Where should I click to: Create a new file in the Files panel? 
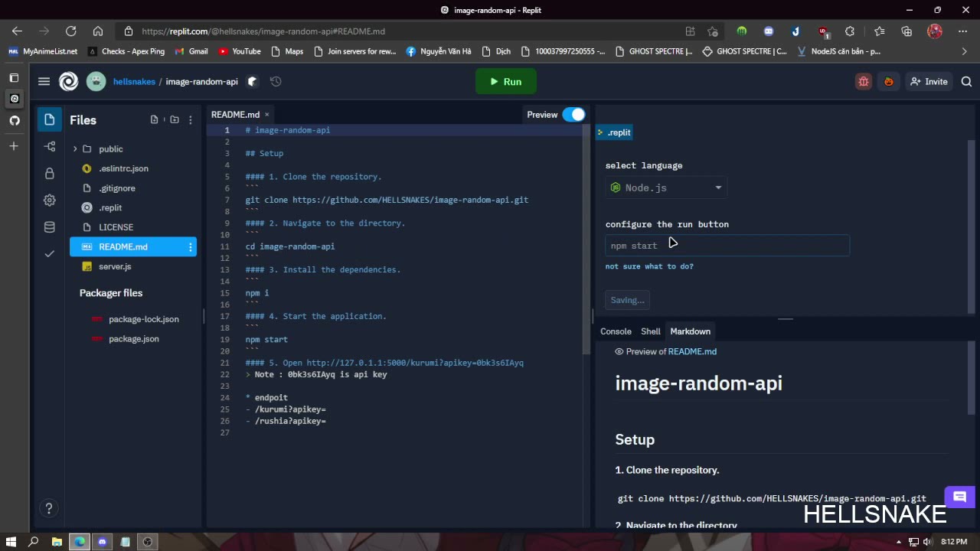tap(154, 119)
